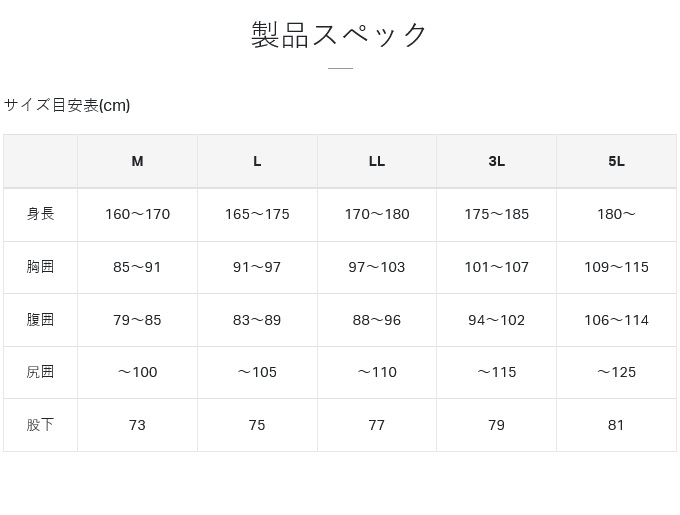Click the 腹囲 row label

point(40,320)
